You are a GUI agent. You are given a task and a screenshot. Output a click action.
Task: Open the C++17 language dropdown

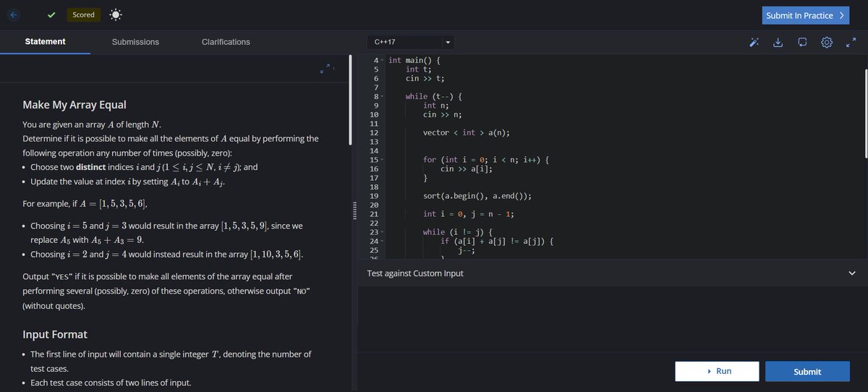(x=412, y=43)
